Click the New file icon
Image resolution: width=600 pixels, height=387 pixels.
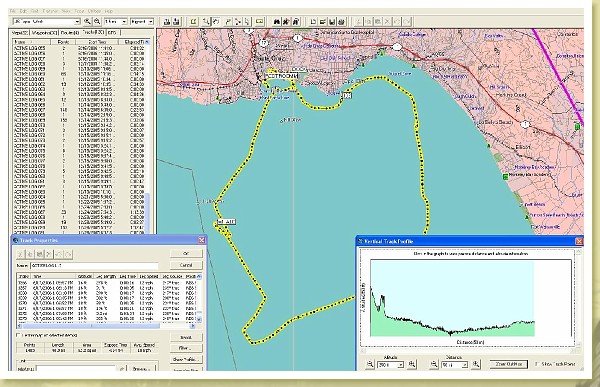pyautogui.click(x=313, y=22)
